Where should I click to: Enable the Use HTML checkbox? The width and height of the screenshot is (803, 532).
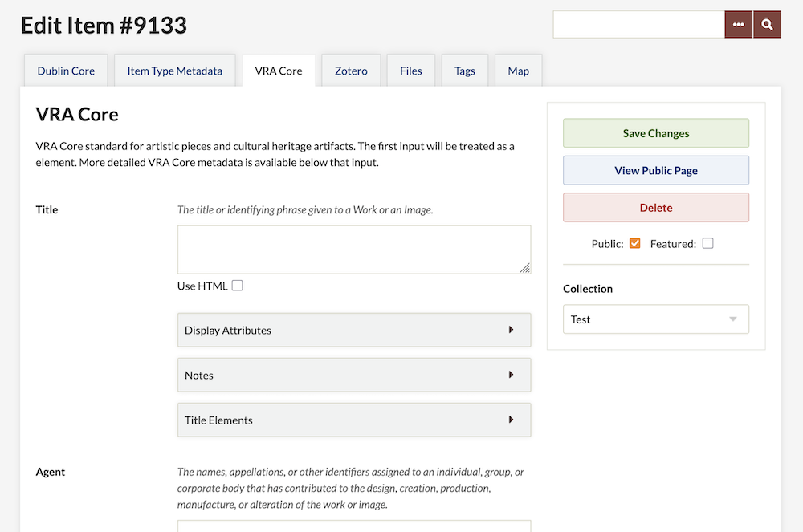click(x=237, y=286)
